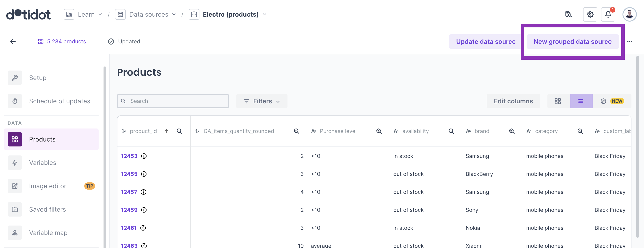Open the notifications bell
The width and height of the screenshot is (644, 248).
click(x=608, y=14)
